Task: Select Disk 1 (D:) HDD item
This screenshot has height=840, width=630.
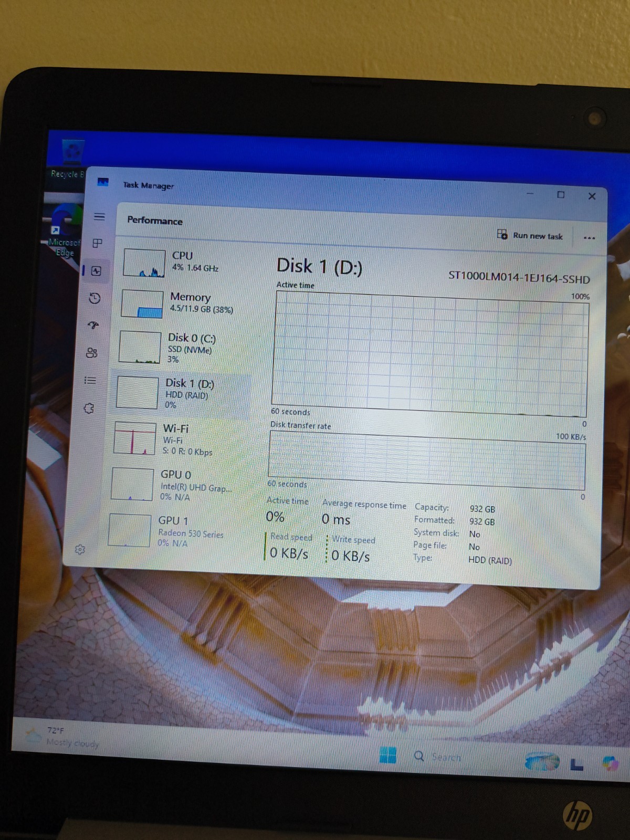Action: 181,393
